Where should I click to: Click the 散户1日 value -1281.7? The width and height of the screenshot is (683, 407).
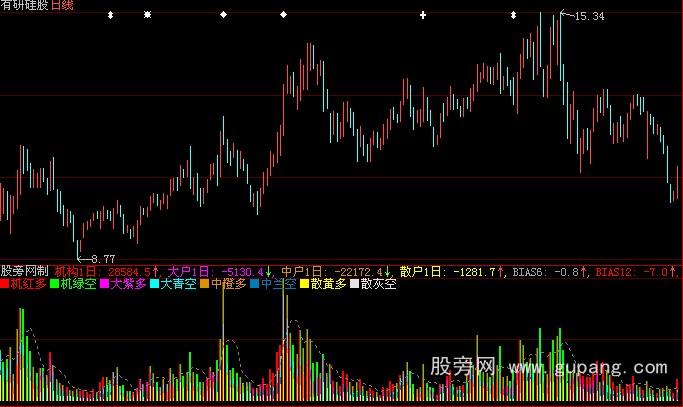pyautogui.click(x=474, y=272)
